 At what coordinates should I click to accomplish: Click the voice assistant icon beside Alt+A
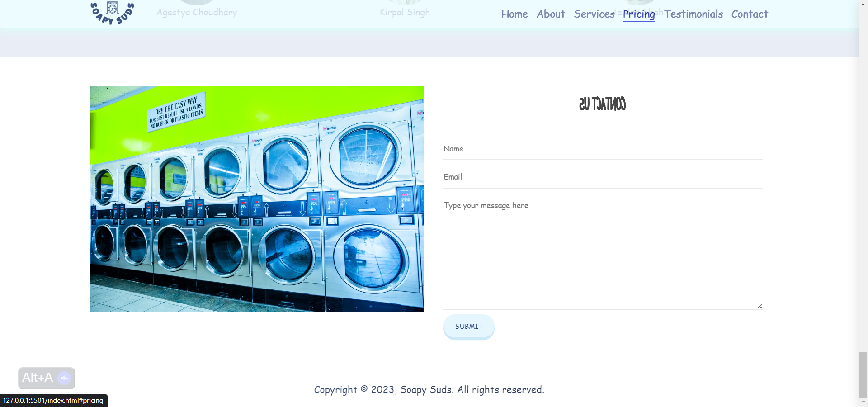(65, 378)
